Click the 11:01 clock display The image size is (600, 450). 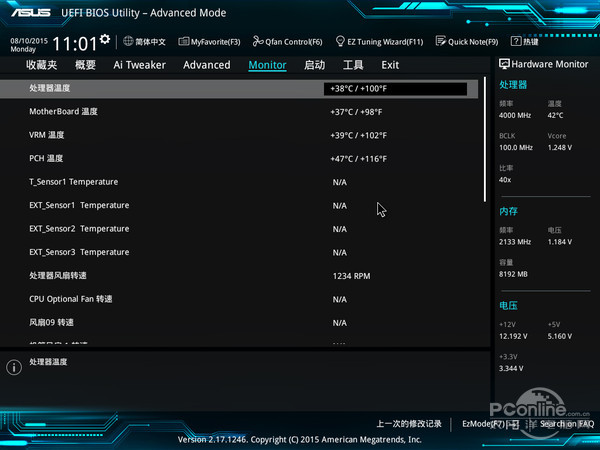point(75,44)
